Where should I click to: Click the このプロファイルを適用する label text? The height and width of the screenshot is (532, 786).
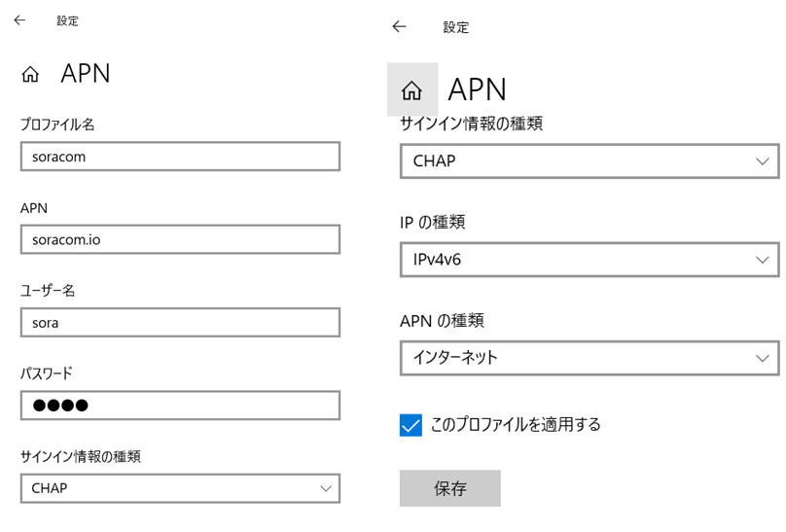tap(516, 425)
